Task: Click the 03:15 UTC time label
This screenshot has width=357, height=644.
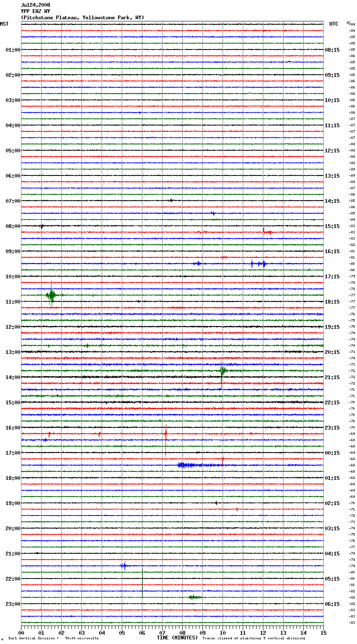Action: pos(332,529)
